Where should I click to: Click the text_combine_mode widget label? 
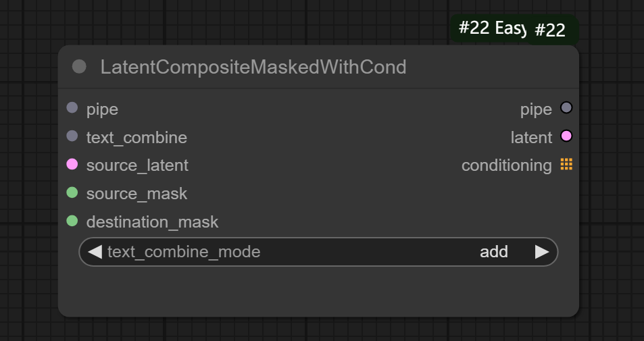[x=184, y=252]
